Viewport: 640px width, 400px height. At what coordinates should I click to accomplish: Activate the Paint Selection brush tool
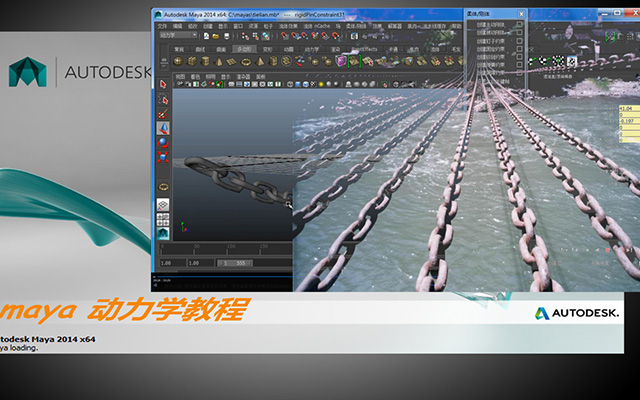click(x=163, y=114)
